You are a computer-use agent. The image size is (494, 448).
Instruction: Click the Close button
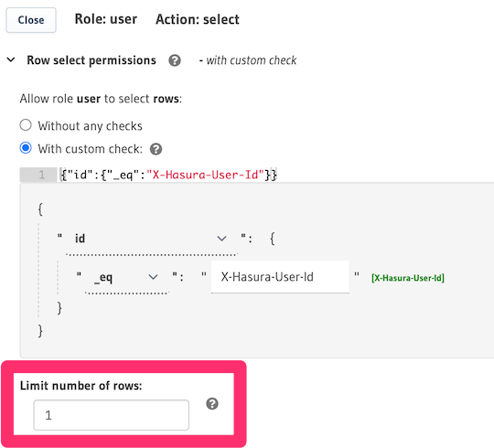click(x=31, y=20)
